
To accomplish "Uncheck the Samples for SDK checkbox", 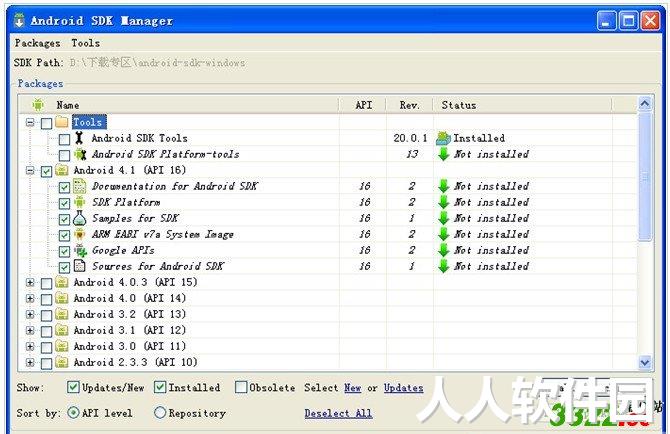I will [64, 220].
